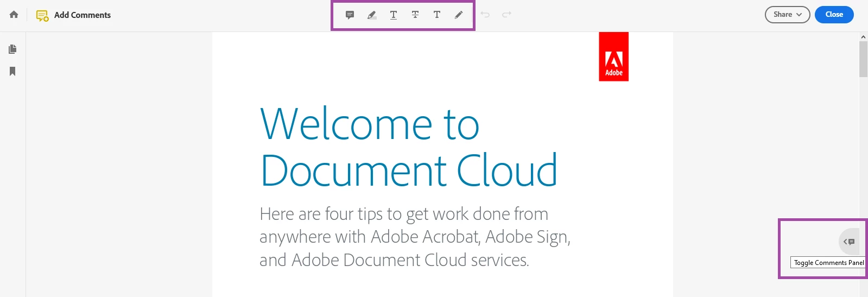Pick the freehand Pencil drawing tool
Viewport: 868px width, 297px height.
tap(459, 15)
